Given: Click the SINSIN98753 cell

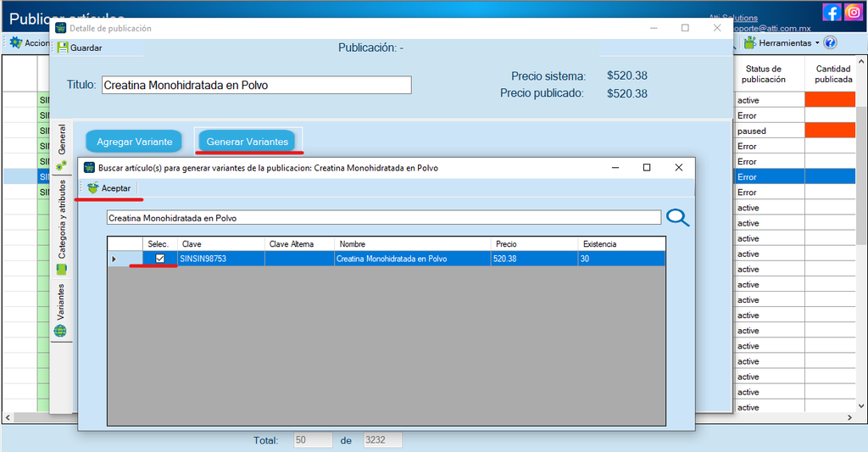Looking at the screenshot, I should coord(221,259).
